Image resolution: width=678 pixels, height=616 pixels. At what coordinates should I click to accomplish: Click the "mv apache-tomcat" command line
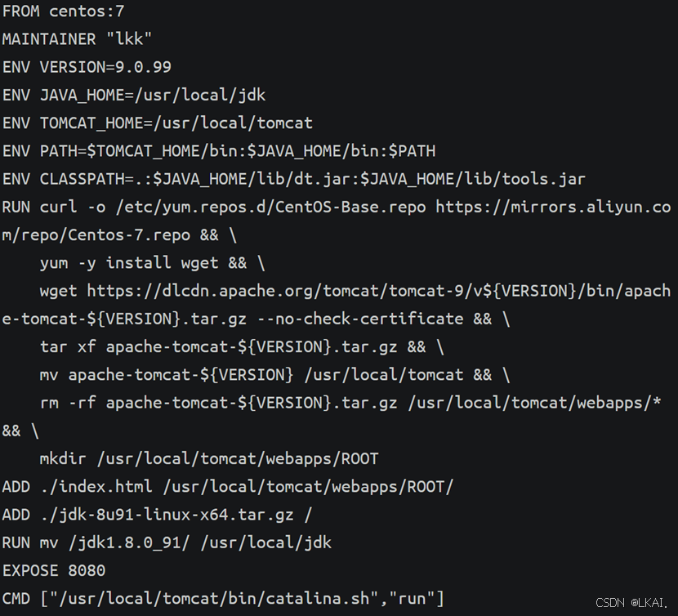pos(274,375)
